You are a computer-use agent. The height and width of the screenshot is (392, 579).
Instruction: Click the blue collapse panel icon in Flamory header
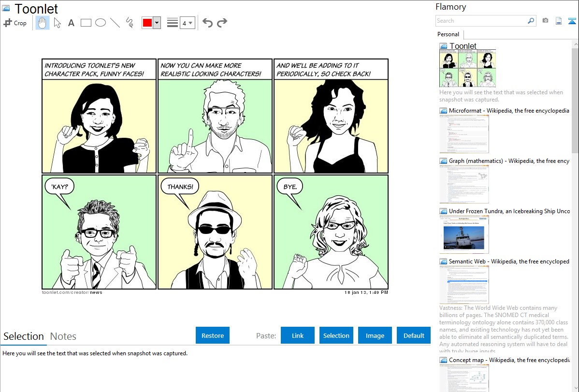coord(572,21)
